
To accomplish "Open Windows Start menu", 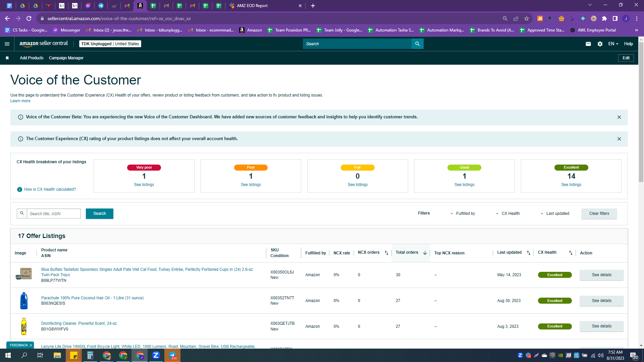I will tap(8, 355).
